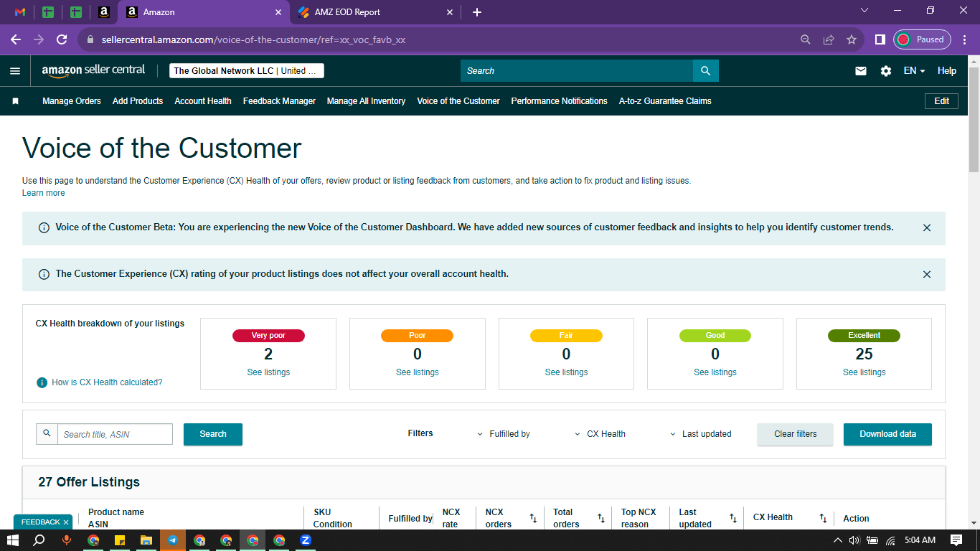Open How is CX Health calculated link
Image resolution: width=980 pixels, height=551 pixels.
pyautogui.click(x=107, y=382)
